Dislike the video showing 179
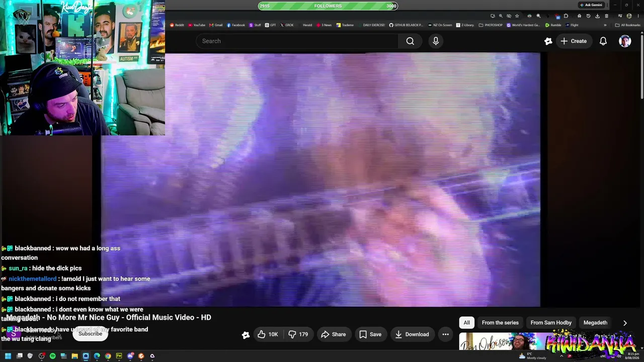Viewport: 644px width, 362px height. tap(298, 334)
